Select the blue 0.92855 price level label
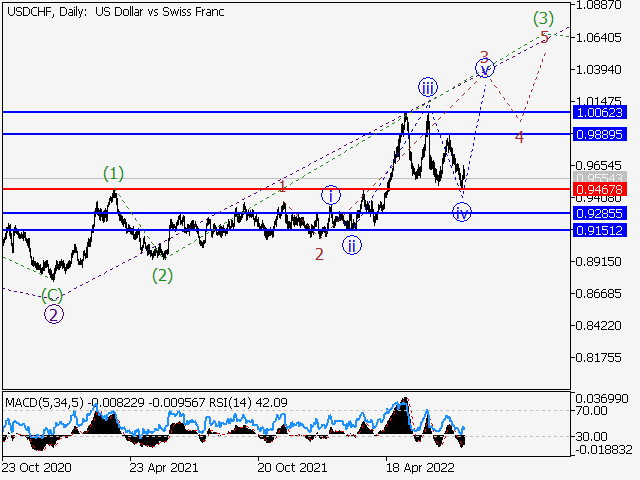Image resolution: width=640 pixels, height=480 pixels. (600, 213)
